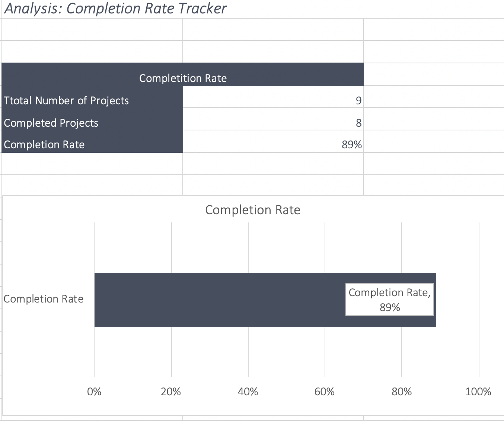
Task: Click the 60% axis label
Action: (x=325, y=392)
